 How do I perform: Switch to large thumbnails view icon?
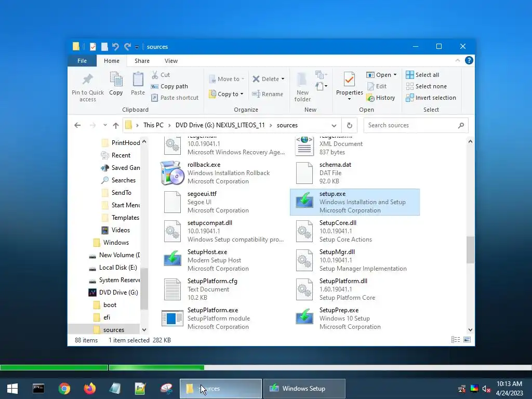(x=467, y=340)
